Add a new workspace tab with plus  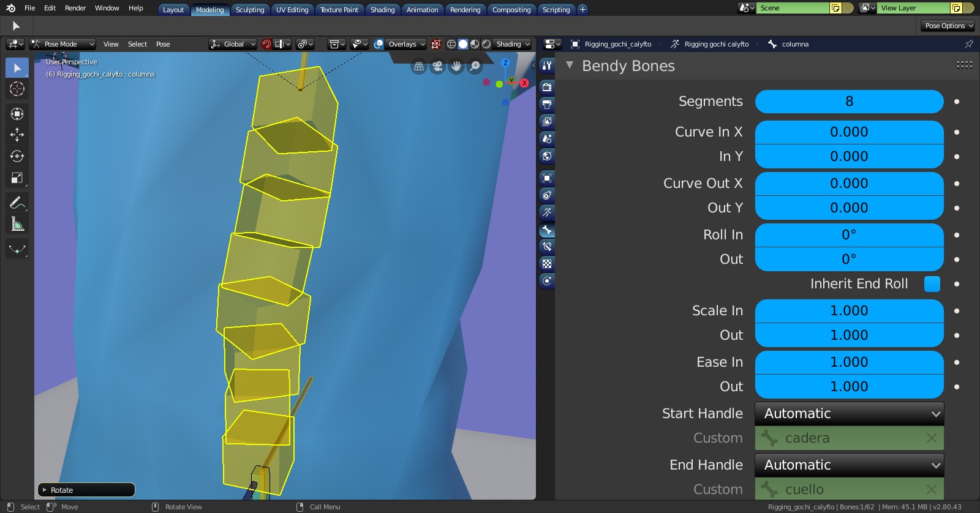[x=582, y=10]
